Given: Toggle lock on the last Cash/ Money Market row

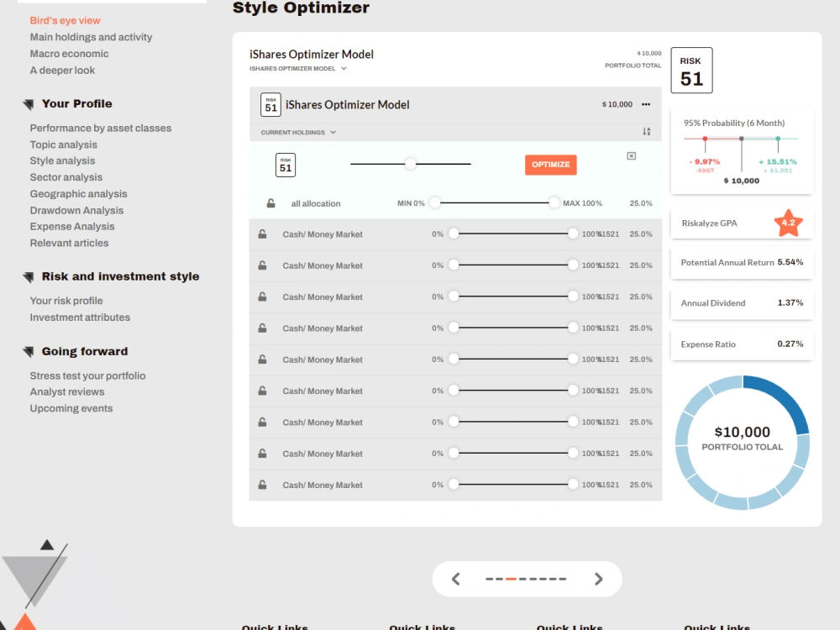Looking at the screenshot, I should tap(262, 485).
